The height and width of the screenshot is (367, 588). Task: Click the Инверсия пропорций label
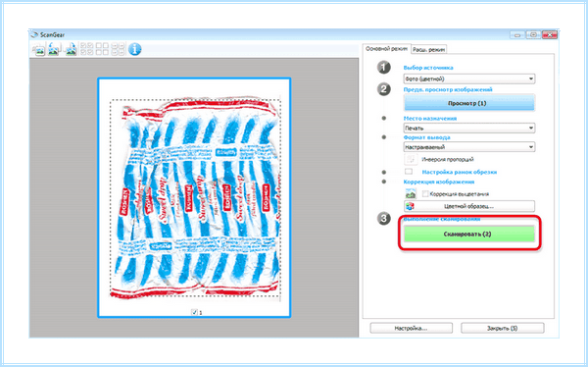[x=448, y=160]
